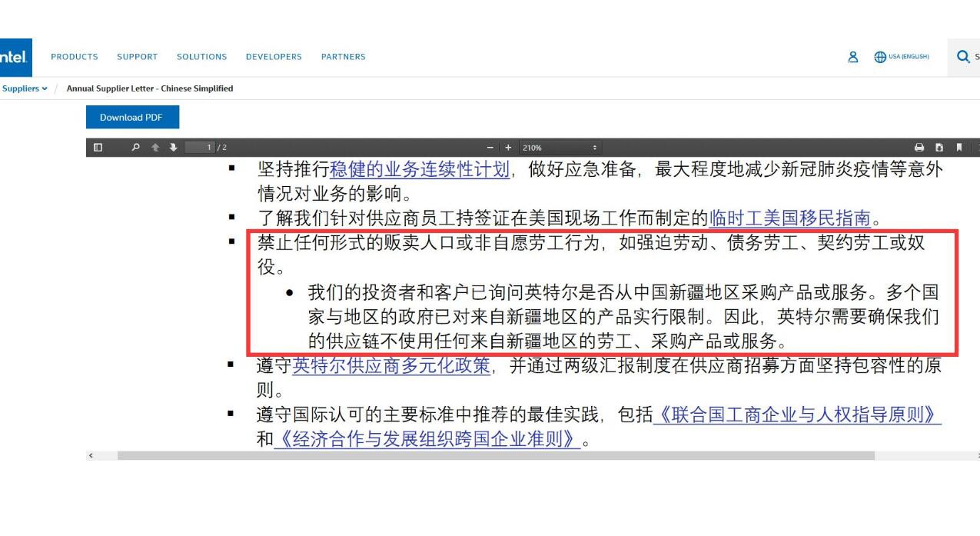Change region via USA (English) globe
980x536 pixels.
[x=902, y=57]
